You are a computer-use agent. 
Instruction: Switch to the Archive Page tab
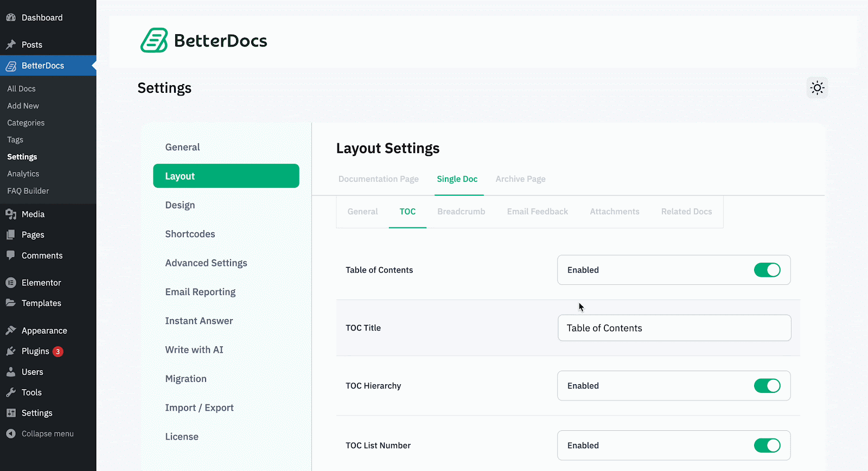tap(520, 179)
